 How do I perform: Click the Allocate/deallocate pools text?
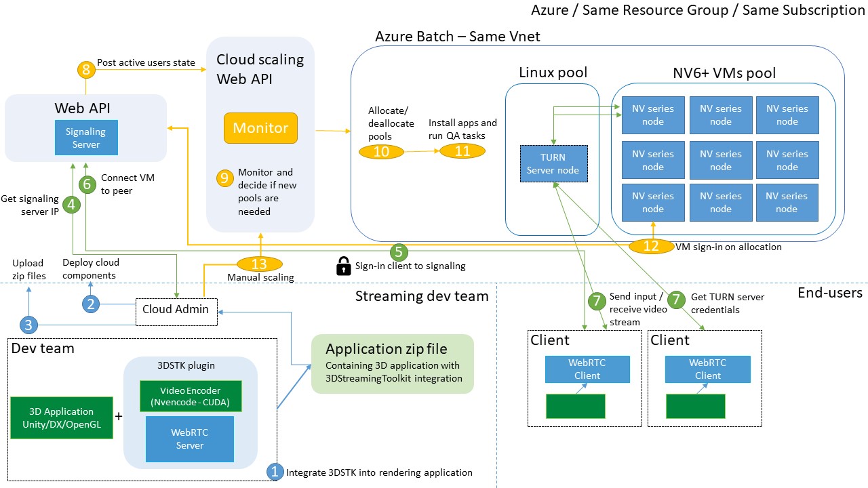click(391, 123)
